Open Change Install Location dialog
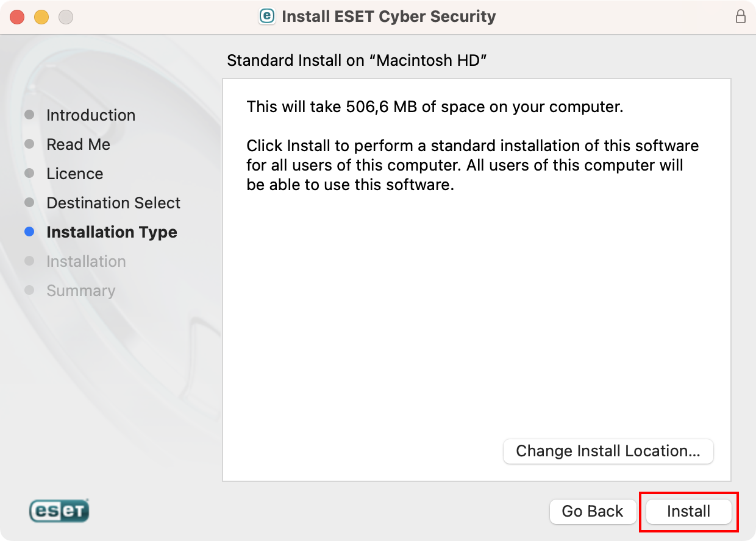This screenshot has width=756, height=541. point(608,451)
